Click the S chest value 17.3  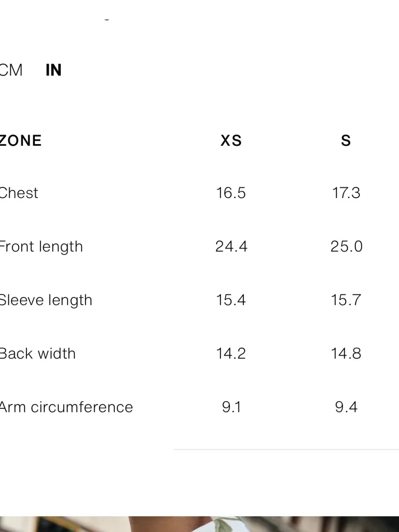tap(346, 193)
